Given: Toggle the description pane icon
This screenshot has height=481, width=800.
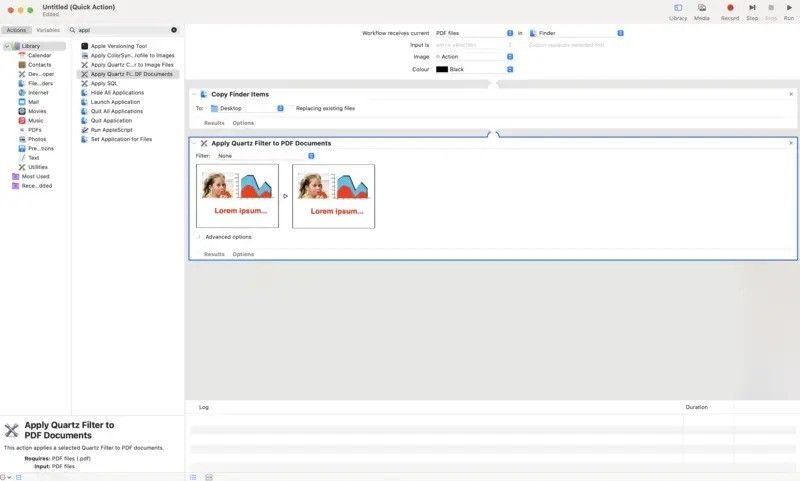Looking at the screenshot, I should point(19,477).
